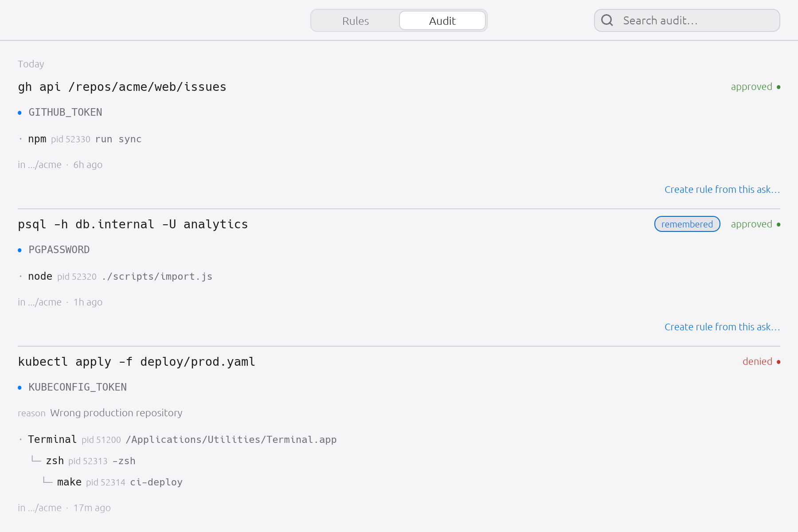Image resolution: width=798 pixels, height=532 pixels.
Task: Select the kubectl apply -f deploy/prod.yaml command
Action: [x=137, y=362]
